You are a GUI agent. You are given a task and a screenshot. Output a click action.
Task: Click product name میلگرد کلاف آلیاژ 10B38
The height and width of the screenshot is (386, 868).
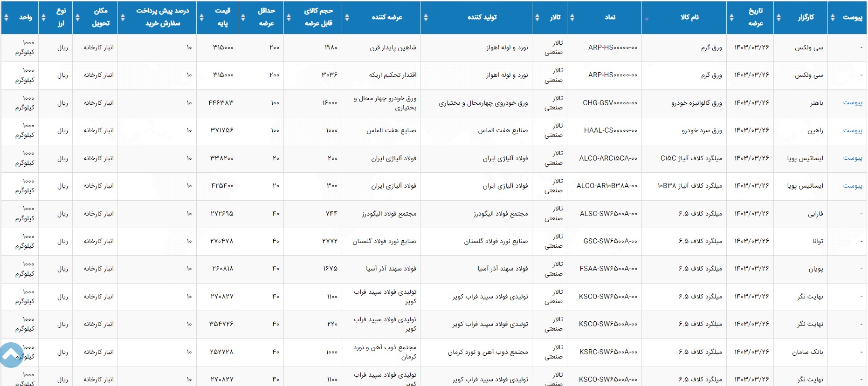click(x=690, y=186)
